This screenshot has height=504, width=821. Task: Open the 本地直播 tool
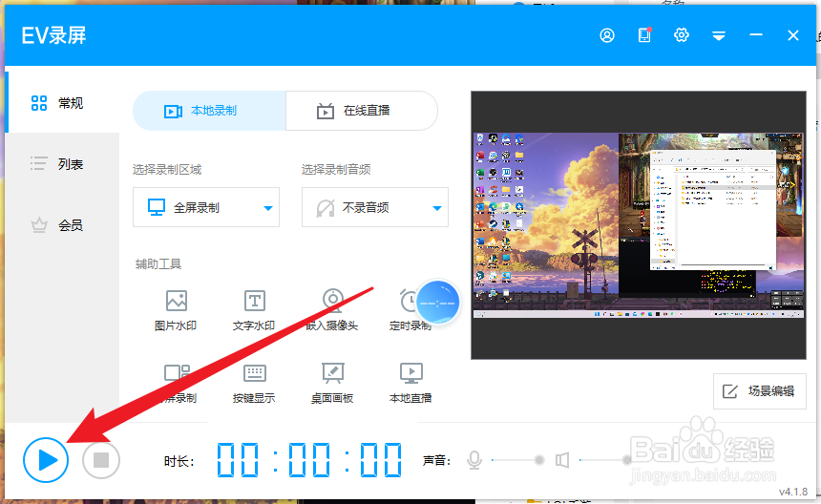410,383
